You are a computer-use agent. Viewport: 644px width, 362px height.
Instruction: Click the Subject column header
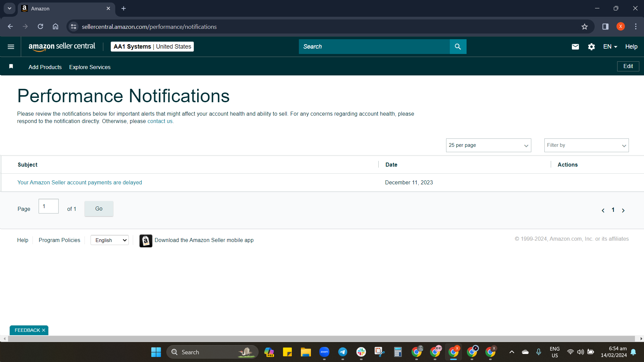[x=28, y=165]
